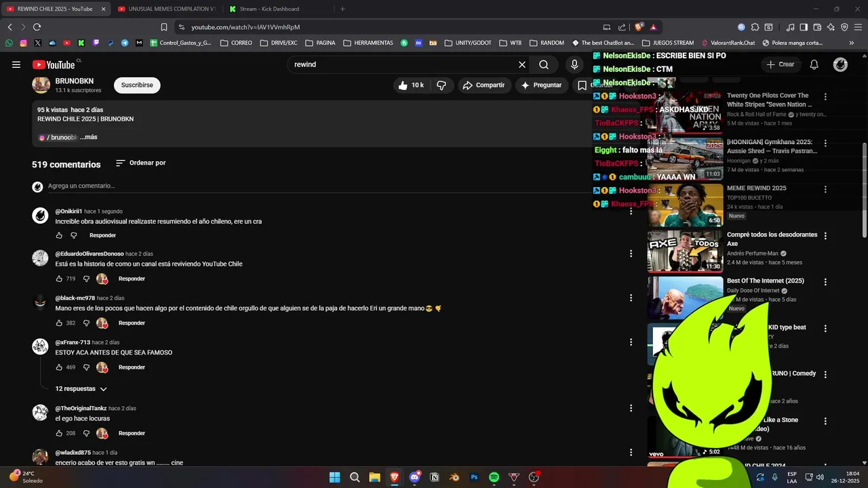Switch to UNUSUAL MEMES COMPILATION tab
This screenshot has width=868, height=488.
point(166,9)
